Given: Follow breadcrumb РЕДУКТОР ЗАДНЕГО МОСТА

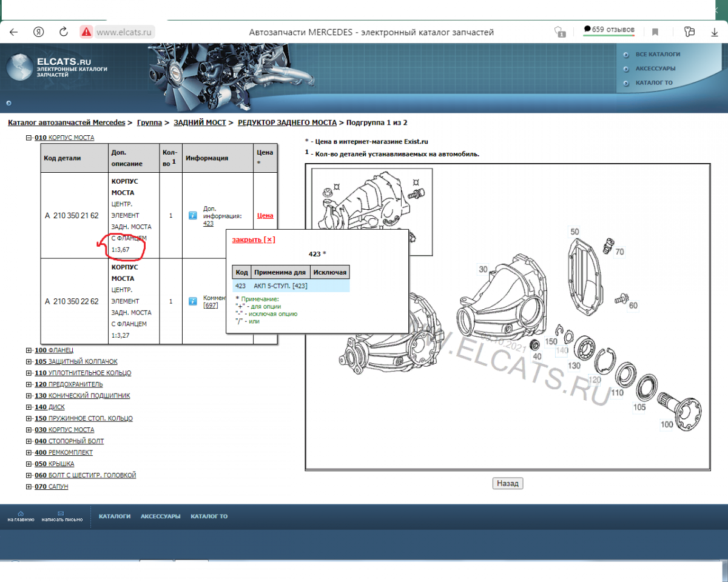Looking at the screenshot, I should pos(287,122).
